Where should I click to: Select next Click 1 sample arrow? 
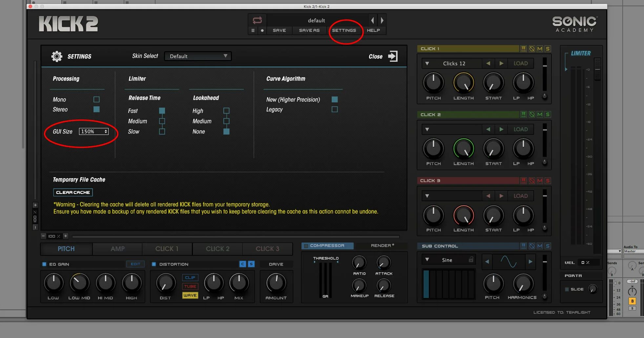click(x=501, y=63)
